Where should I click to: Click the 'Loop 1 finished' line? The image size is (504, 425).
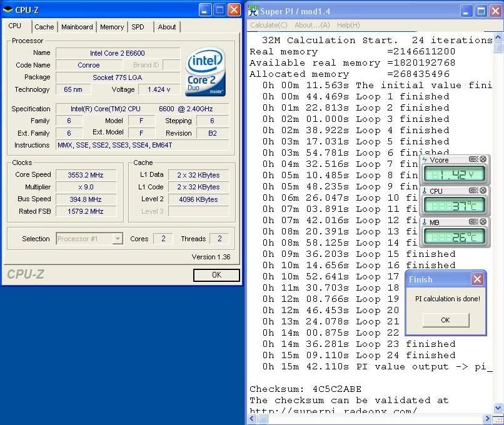[356, 96]
